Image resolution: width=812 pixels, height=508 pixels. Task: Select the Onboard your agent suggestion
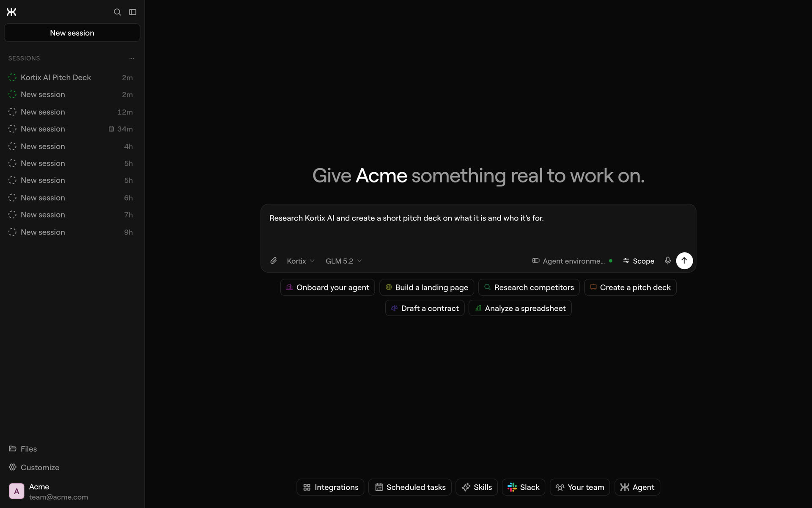pos(327,287)
